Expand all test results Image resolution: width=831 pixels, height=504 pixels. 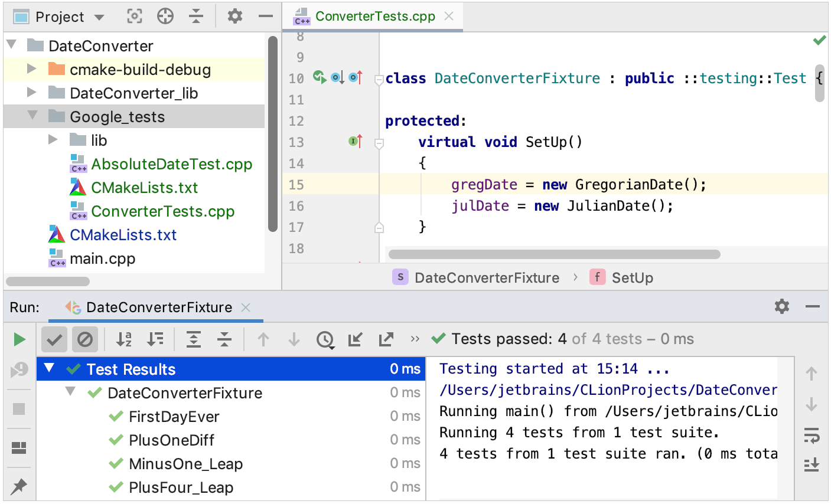(x=194, y=339)
